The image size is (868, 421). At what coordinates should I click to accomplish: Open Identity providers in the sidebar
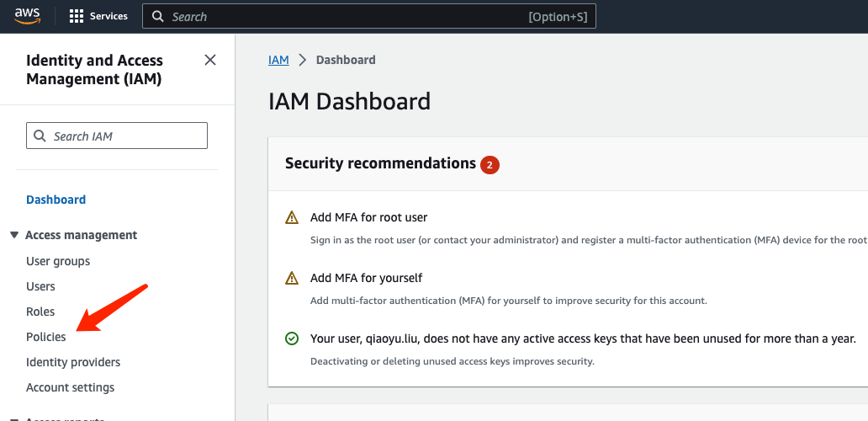pyautogui.click(x=73, y=362)
